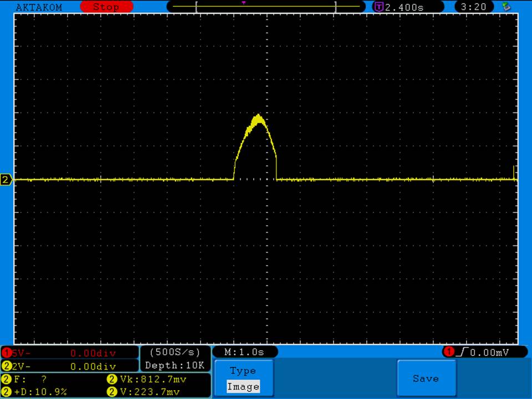Click the 500S/s sample rate readout
Image resolution: width=532 pixels, height=399 pixels.
tap(175, 352)
